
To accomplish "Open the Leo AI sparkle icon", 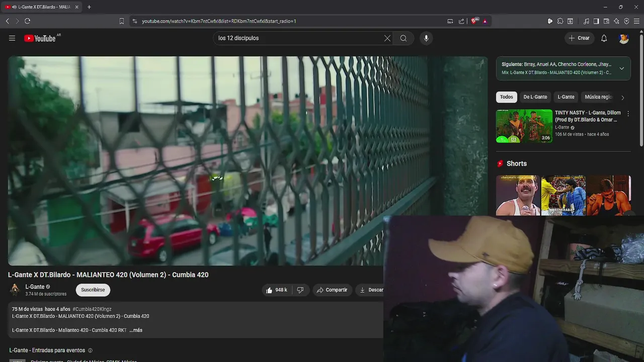I will [616, 21].
